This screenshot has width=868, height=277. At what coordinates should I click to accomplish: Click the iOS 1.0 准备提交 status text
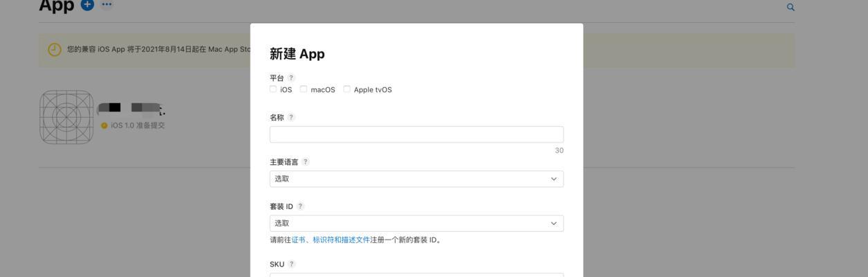[138, 125]
